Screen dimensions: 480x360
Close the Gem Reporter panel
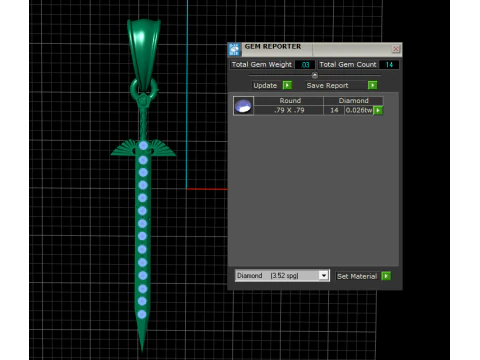click(x=396, y=49)
